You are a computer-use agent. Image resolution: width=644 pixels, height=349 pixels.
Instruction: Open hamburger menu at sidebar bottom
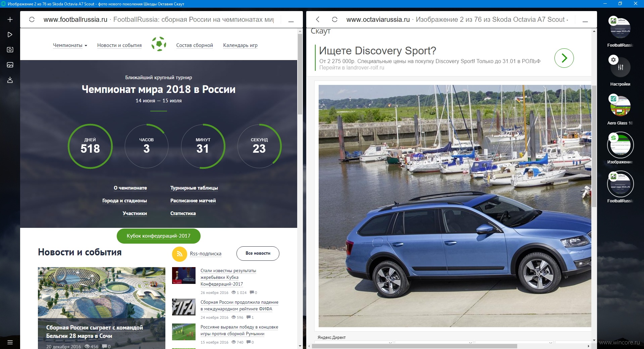click(x=10, y=342)
